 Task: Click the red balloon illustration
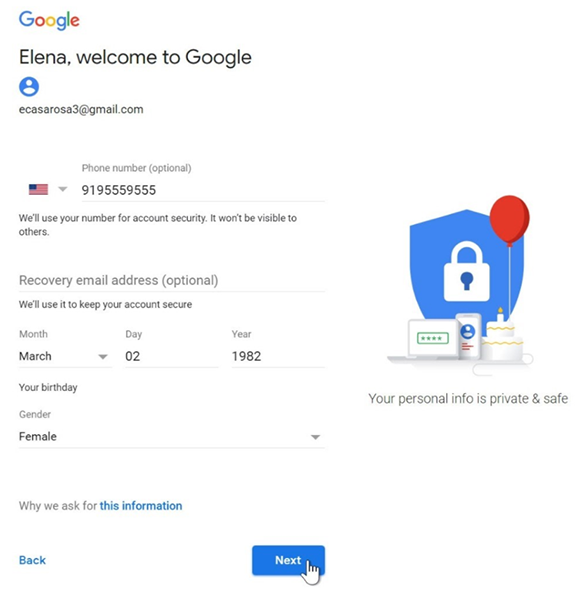[509, 220]
